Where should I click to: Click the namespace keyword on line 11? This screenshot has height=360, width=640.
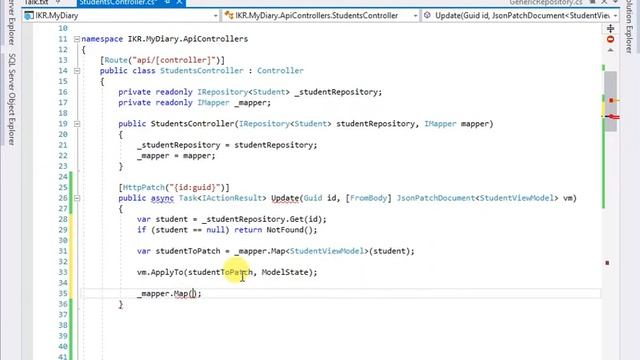[102, 39]
